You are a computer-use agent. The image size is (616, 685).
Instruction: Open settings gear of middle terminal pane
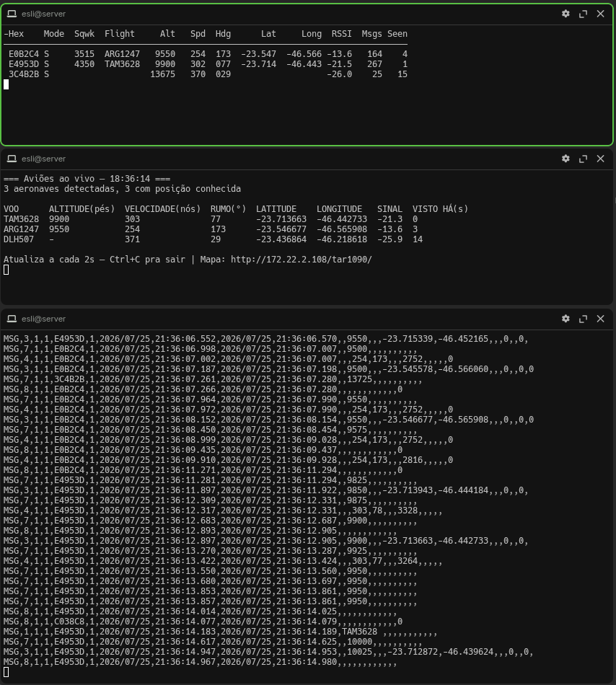pyautogui.click(x=566, y=159)
